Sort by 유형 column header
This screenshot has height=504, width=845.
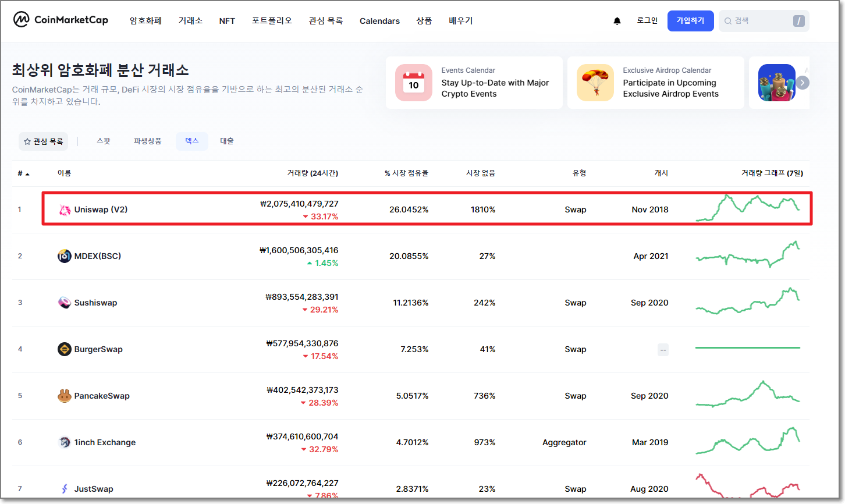[579, 173]
